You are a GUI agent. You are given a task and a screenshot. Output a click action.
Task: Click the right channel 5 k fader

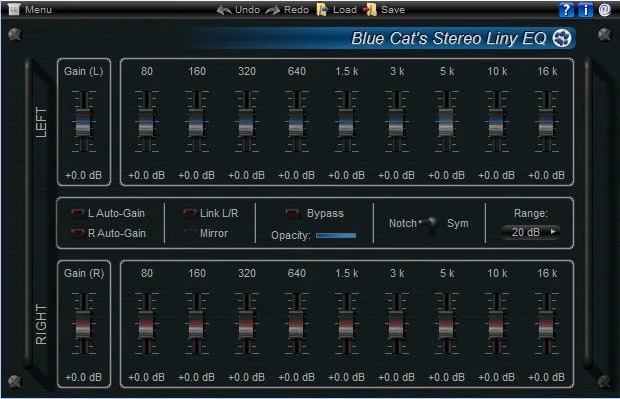446,324
